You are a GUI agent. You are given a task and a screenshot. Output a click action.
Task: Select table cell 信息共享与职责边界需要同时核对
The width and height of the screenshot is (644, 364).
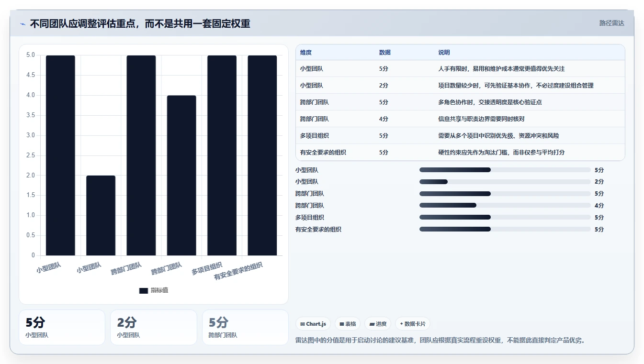coord(481,119)
